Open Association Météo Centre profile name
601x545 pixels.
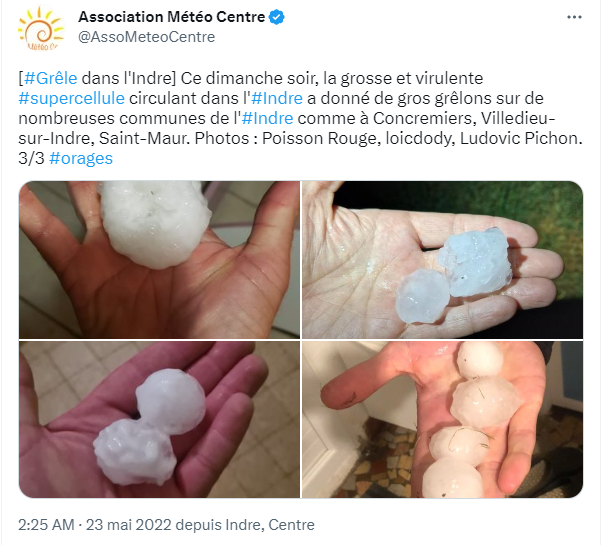171,17
